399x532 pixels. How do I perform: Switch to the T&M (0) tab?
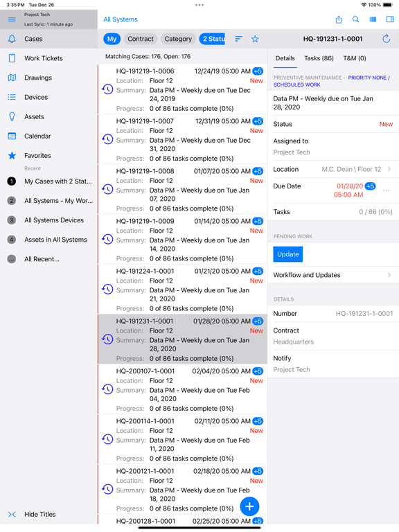click(x=355, y=58)
